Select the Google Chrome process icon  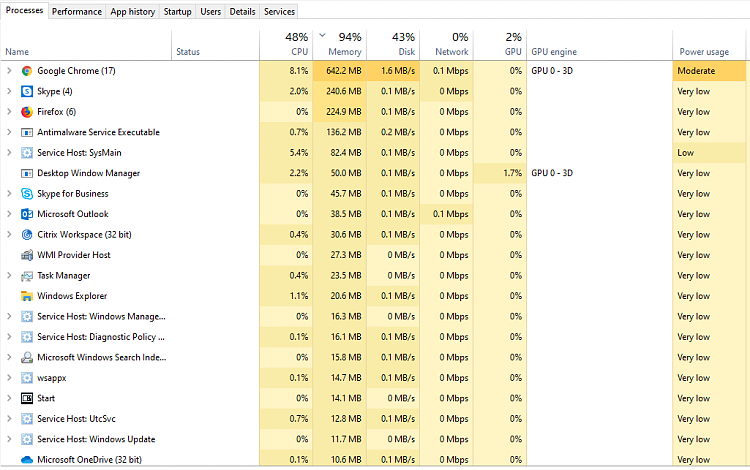27,71
